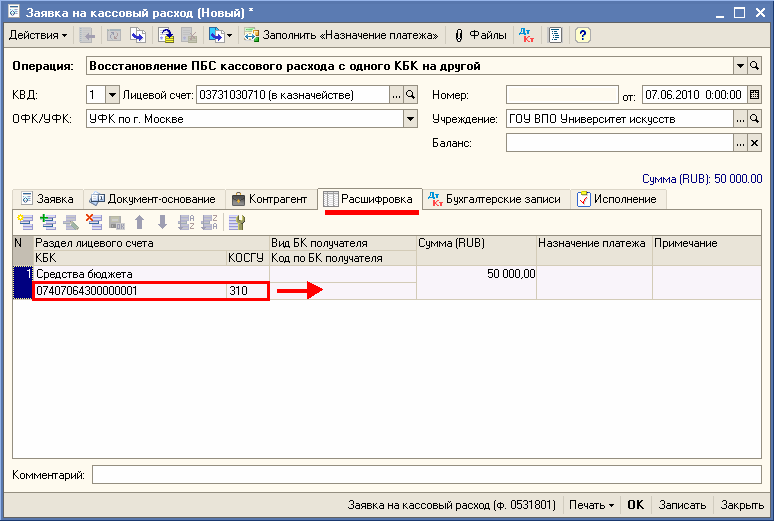Screen dimensions: 774x521
Task: Open the Печать dropdown menu
Action: click(591, 505)
